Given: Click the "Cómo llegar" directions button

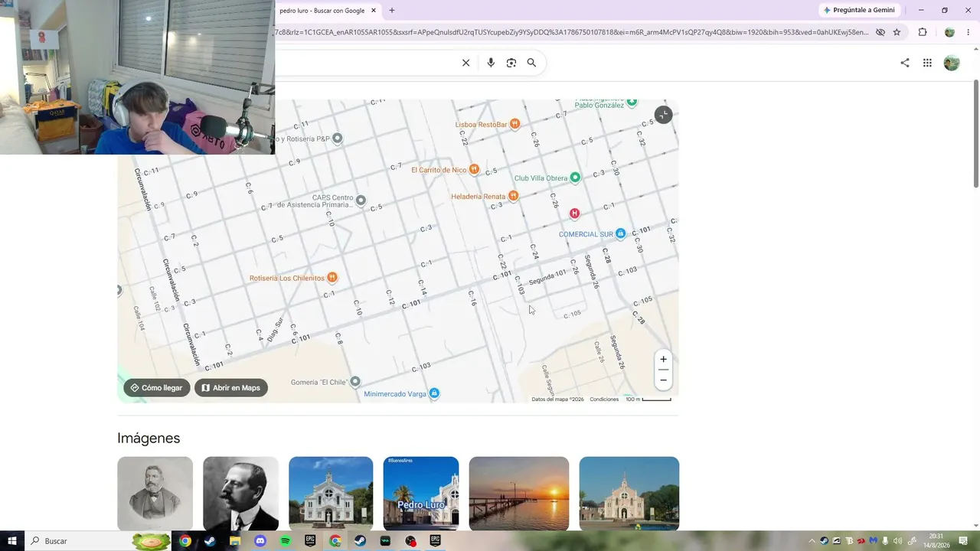Looking at the screenshot, I should coord(157,388).
